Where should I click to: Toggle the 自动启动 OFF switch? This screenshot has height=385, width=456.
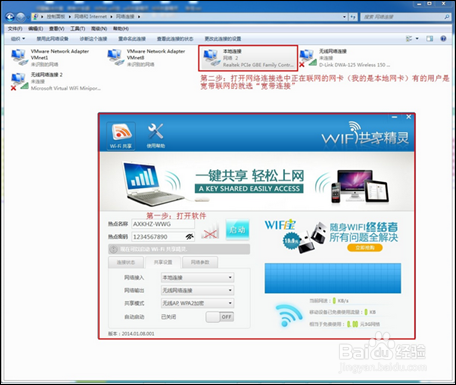220,317
